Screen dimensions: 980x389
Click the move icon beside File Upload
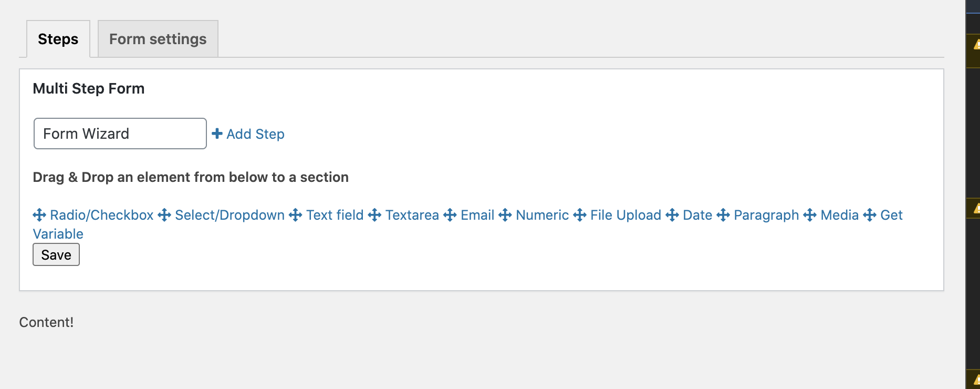coord(580,215)
